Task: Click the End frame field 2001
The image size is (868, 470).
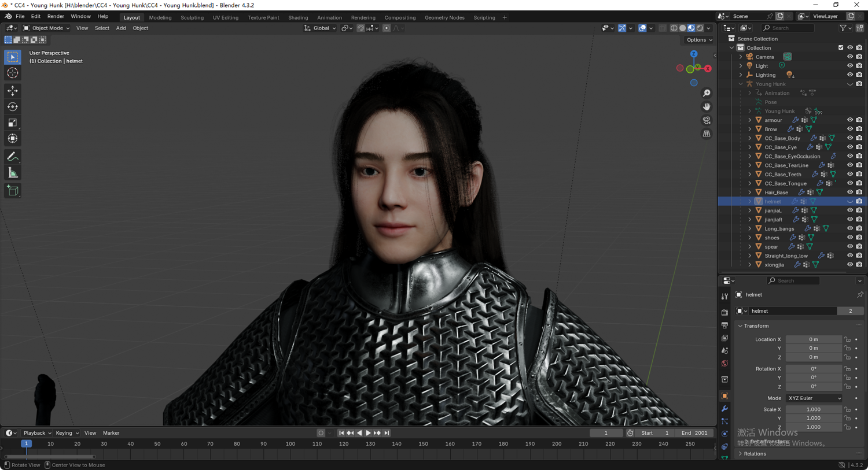Action: (694, 433)
